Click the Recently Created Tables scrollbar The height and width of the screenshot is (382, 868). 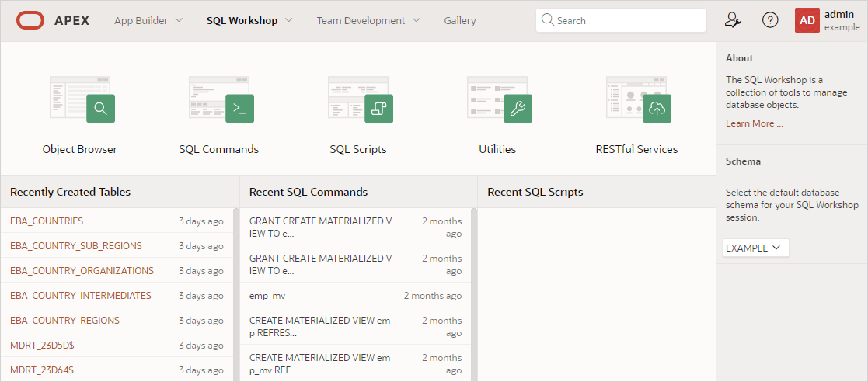coord(236,295)
